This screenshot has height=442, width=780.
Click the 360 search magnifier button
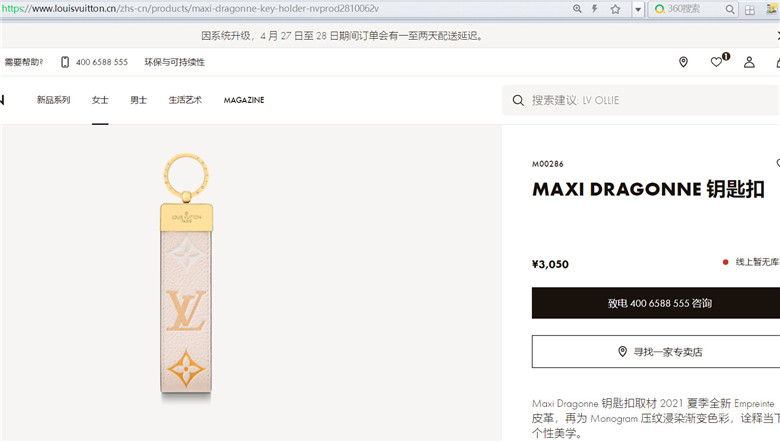pos(730,9)
